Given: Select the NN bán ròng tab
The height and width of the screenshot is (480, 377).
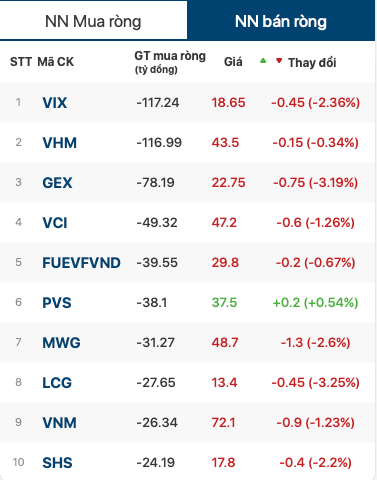Looking at the screenshot, I should click(x=281, y=21).
